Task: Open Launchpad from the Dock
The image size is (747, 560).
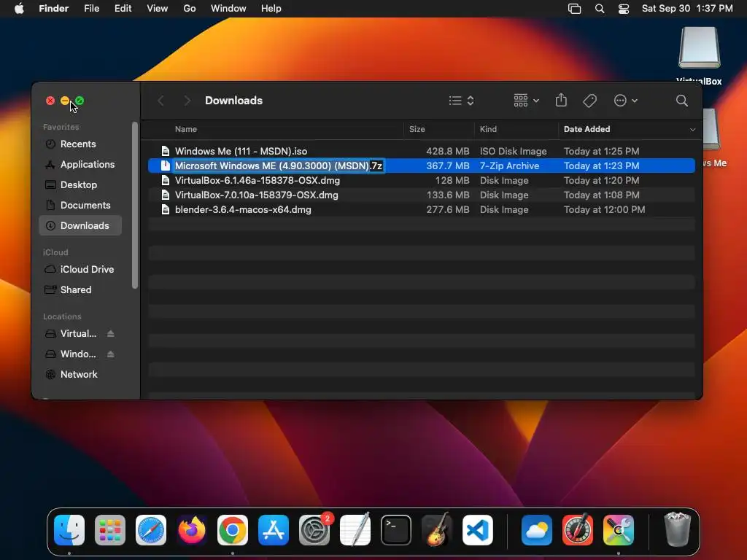Action: point(110,530)
